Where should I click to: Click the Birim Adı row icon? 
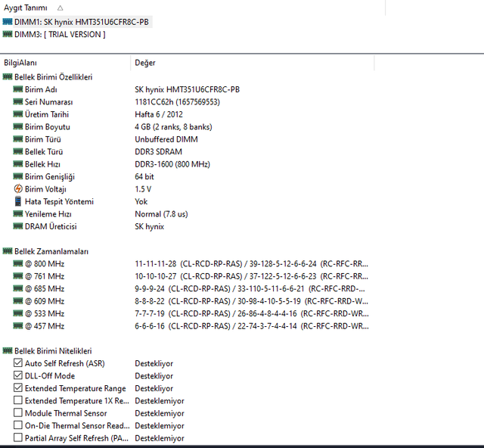point(18,89)
